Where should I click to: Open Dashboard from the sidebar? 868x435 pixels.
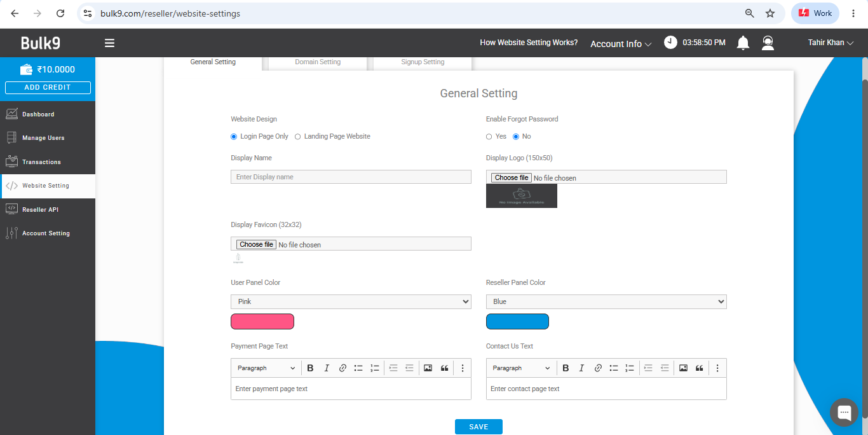(x=48, y=114)
